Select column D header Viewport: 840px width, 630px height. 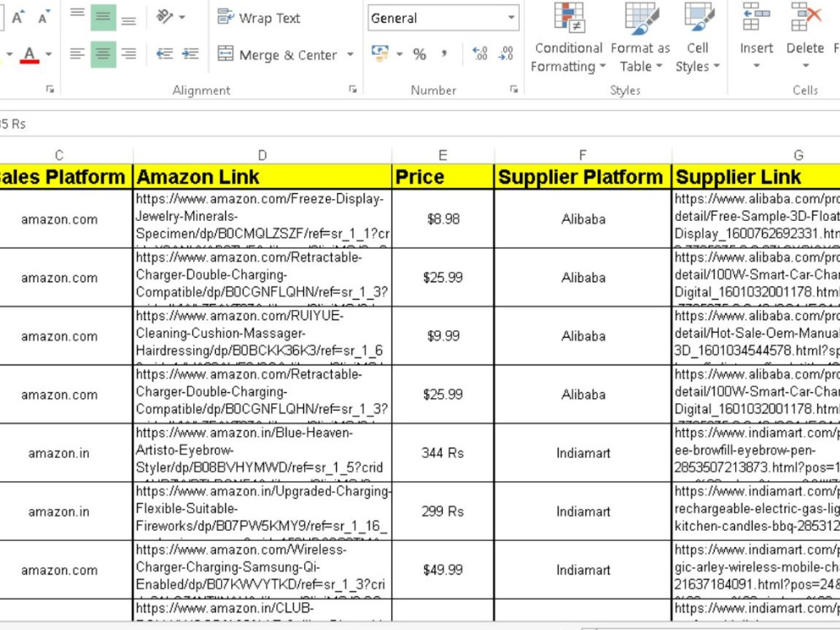coord(262,155)
